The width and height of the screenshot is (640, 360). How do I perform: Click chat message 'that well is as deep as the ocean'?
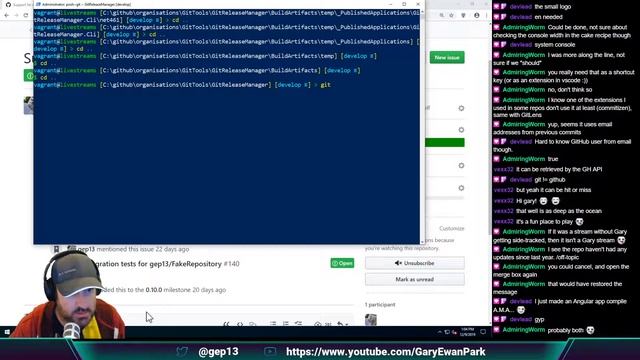click(x=559, y=211)
